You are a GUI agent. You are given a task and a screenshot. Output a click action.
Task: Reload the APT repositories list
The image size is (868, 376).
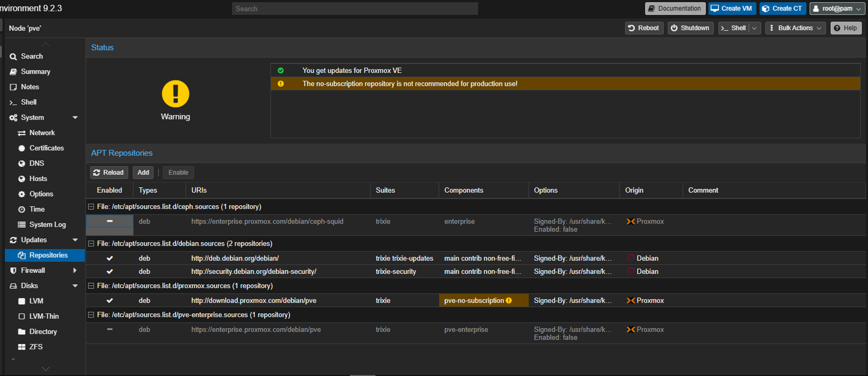[x=109, y=172]
